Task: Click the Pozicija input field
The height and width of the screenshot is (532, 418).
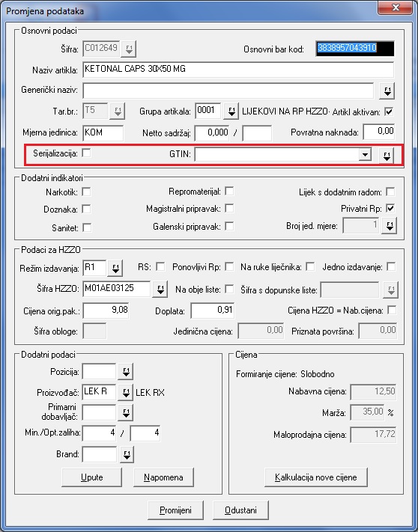Action: 99,372
